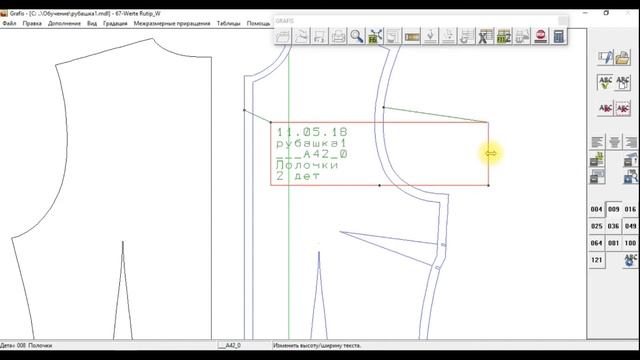The height and width of the screenshot is (360, 640).
Task: Click the text-block search magnifier icon
Action: point(631,177)
